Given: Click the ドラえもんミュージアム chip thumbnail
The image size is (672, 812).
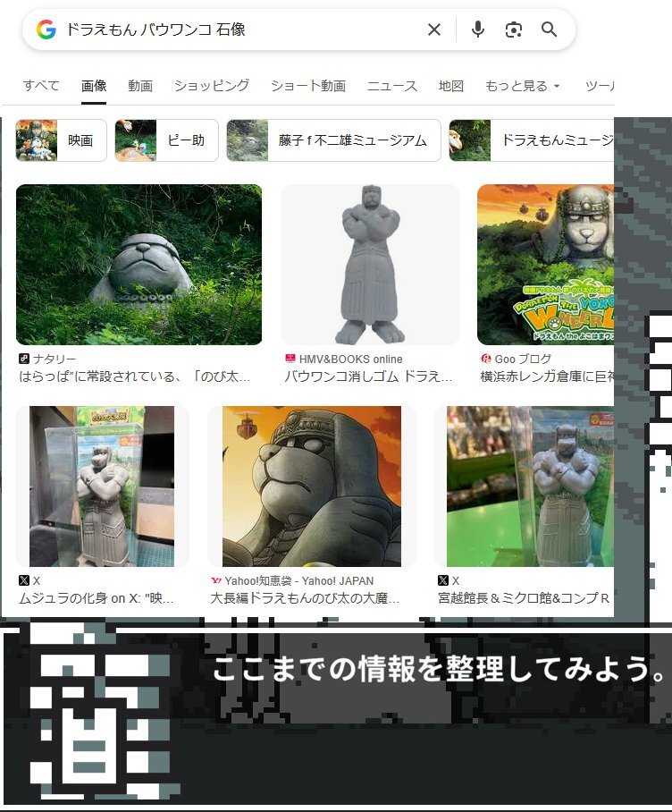Looking at the screenshot, I should pos(470,140).
